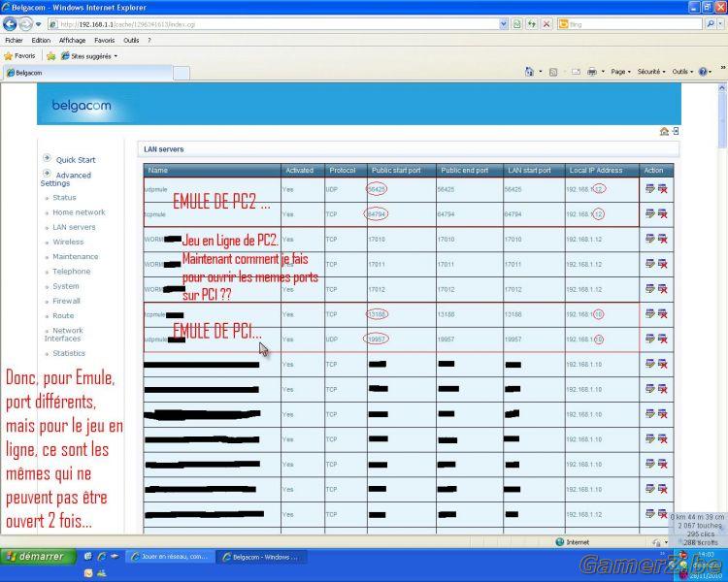Click the edit icon in the 17011 port row
The height and width of the screenshot is (582, 728).
(649, 264)
